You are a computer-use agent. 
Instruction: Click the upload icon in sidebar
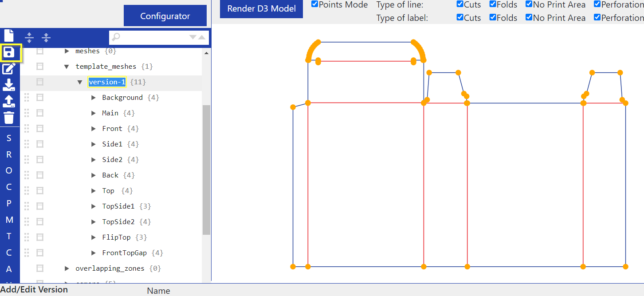coord(9,102)
